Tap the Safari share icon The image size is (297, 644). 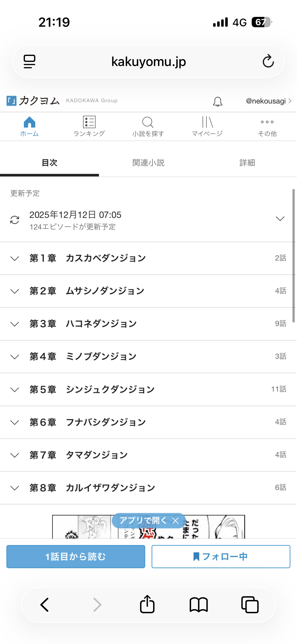147,604
